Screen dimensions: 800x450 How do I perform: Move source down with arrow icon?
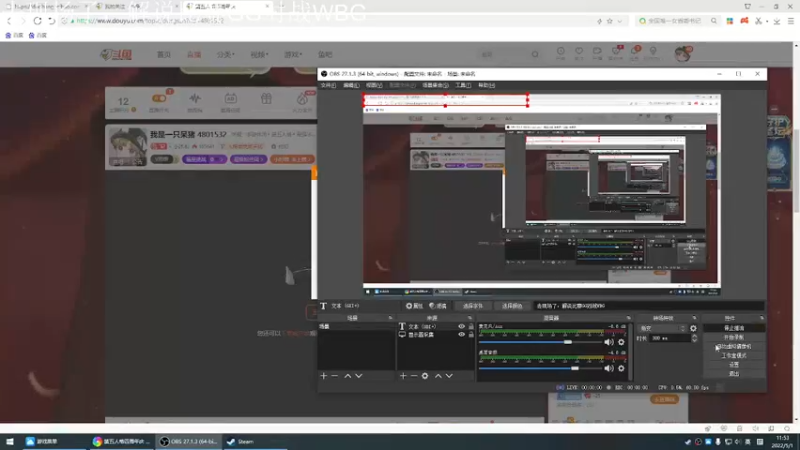click(x=449, y=376)
